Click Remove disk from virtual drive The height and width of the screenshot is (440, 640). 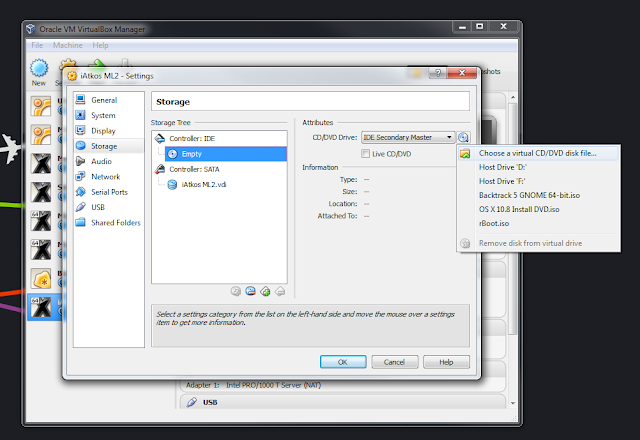point(538,243)
